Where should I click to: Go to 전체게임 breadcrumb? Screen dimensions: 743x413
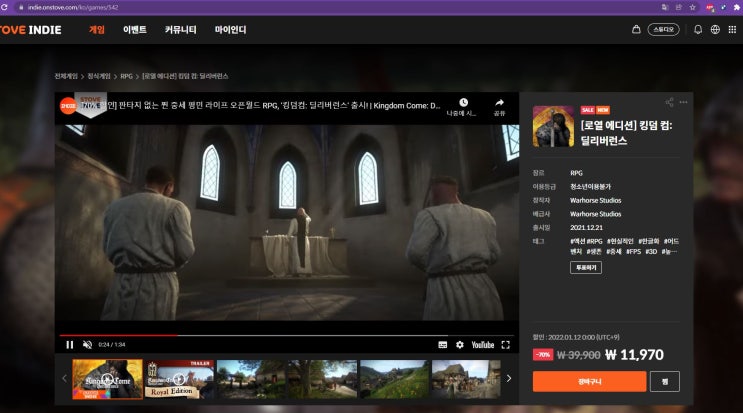click(x=66, y=76)
